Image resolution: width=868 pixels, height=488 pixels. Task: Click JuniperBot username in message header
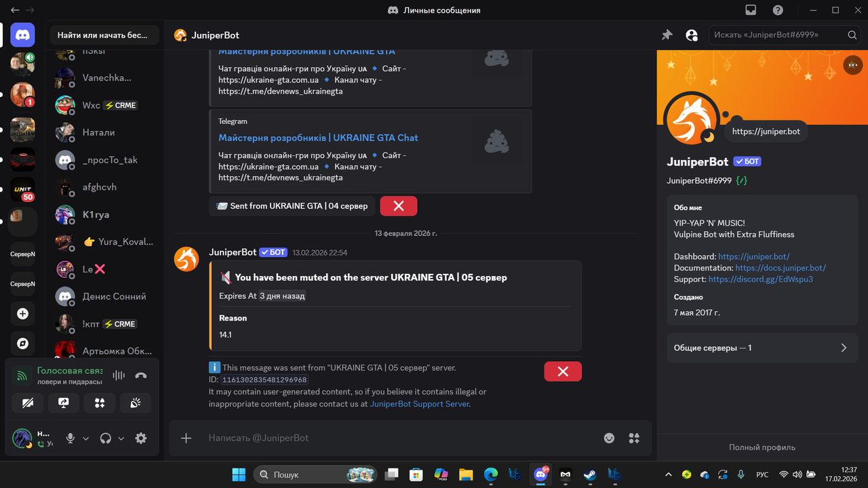(x=233, y=252)
